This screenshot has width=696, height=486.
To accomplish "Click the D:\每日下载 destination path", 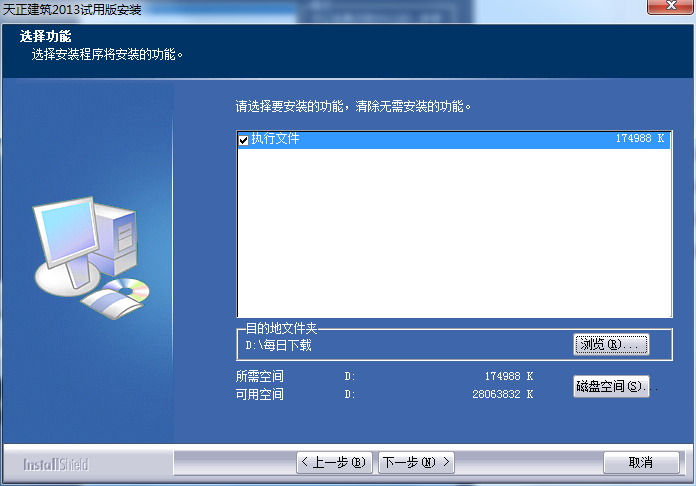I will tap(279, 345).
